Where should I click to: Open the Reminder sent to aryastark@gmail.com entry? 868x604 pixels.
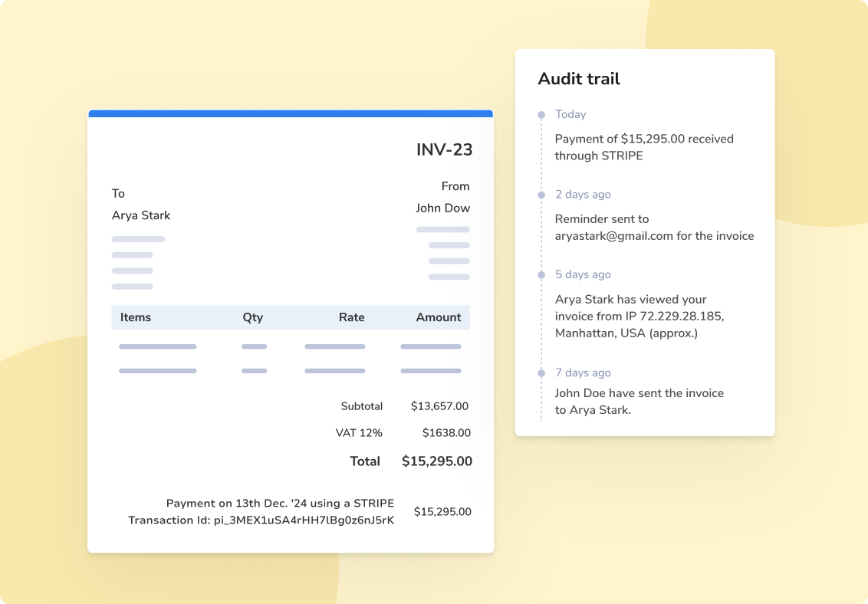(654, 228)
